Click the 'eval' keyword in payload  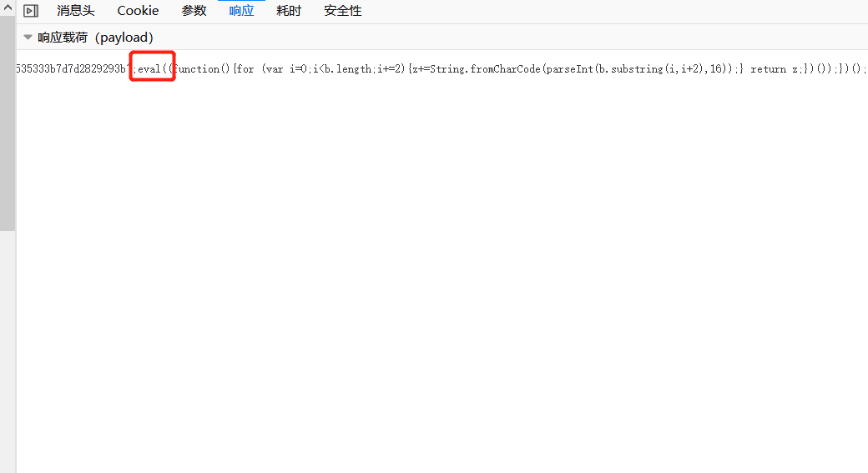coord(149,69)
